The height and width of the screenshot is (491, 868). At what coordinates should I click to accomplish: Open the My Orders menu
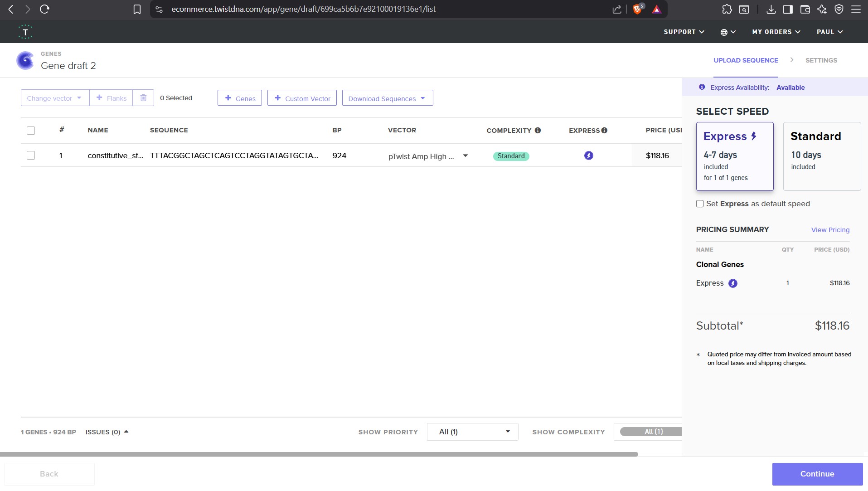pyautogui.click(x=776, y=32)
